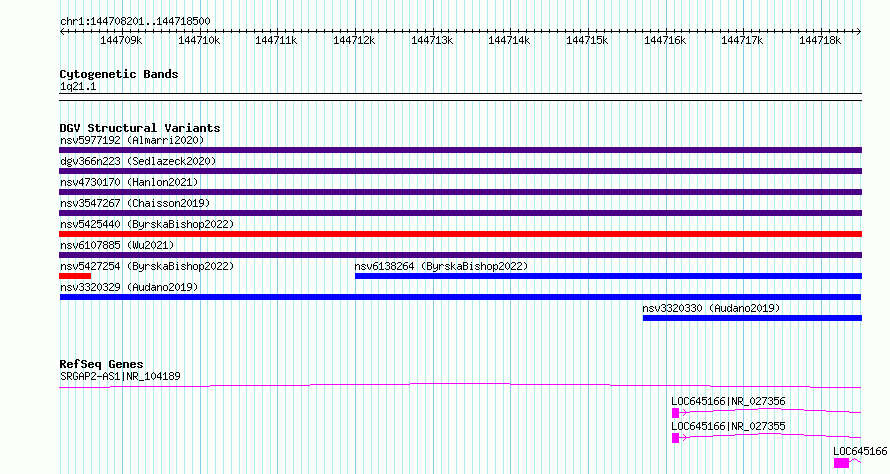Click the chr1:144708201..144718500 coordinates text
Screen dimensions: 890x474
coord(135,22)
